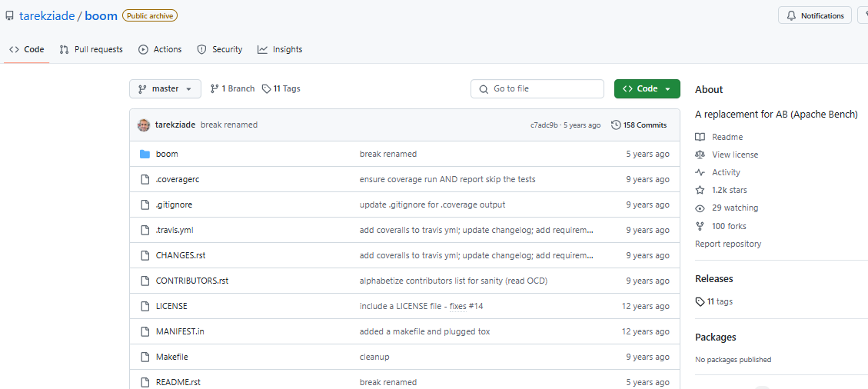View the 1.2k stars list
Image resolution: width=868 pixels, height=389 pixels.
click(729, 190)
